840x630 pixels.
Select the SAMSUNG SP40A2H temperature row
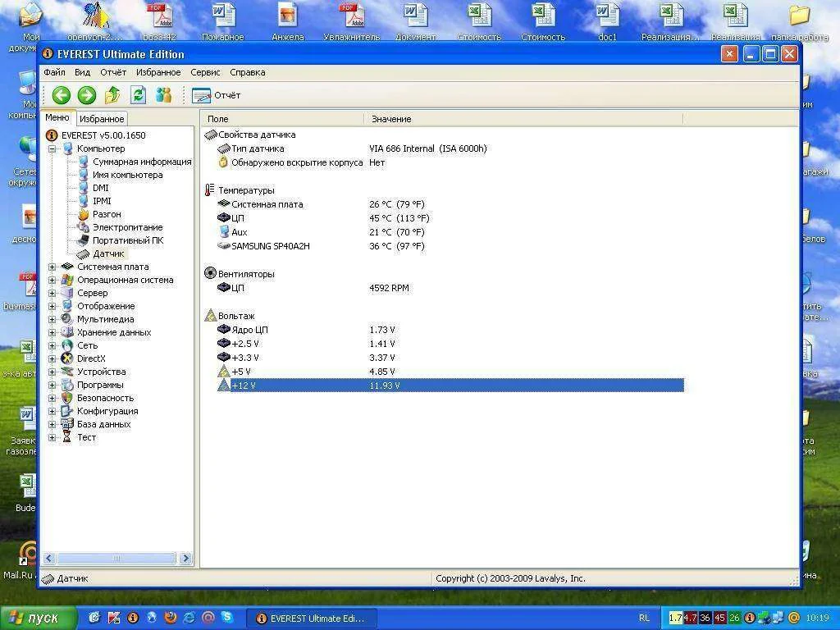pos(270,246)
